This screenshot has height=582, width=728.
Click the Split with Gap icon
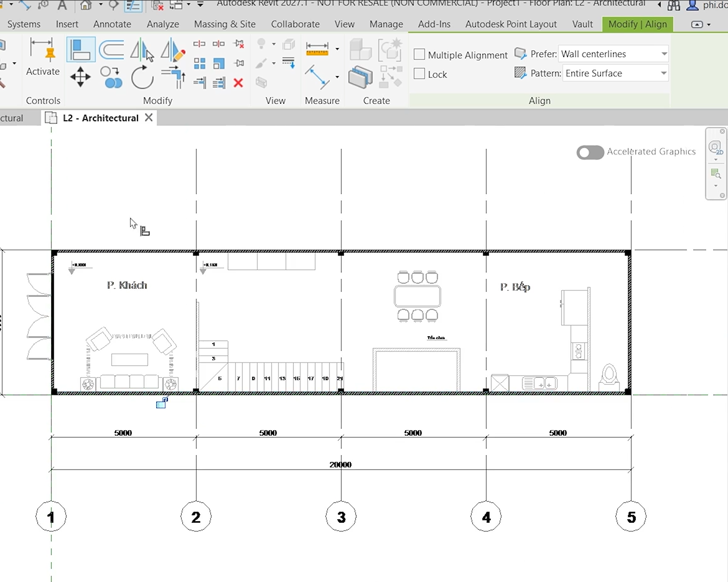218,44
